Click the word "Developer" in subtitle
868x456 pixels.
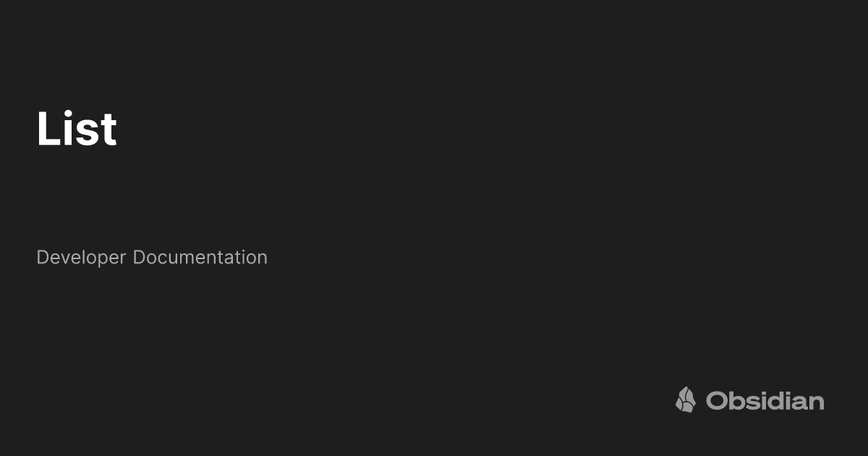[x=81, y=257]
